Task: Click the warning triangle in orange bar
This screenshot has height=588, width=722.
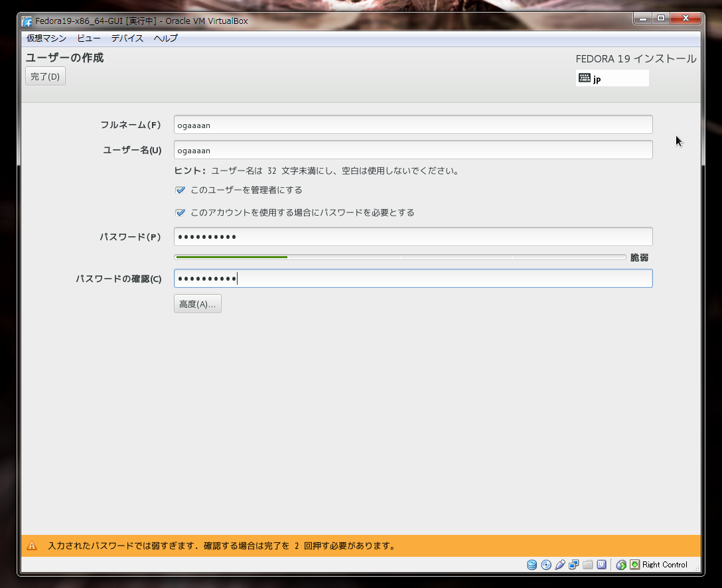Action: (32, 546)
